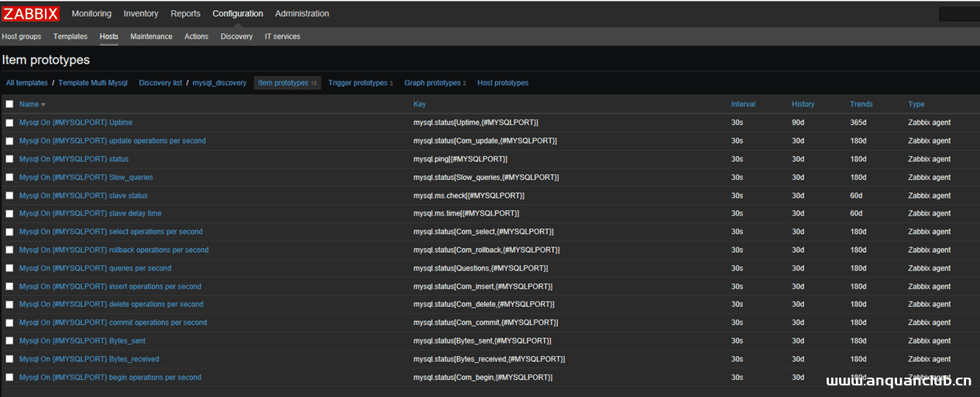The image size is (980, 397).
Task: Check the Slow_queries item checkbox
Action: 9,178
